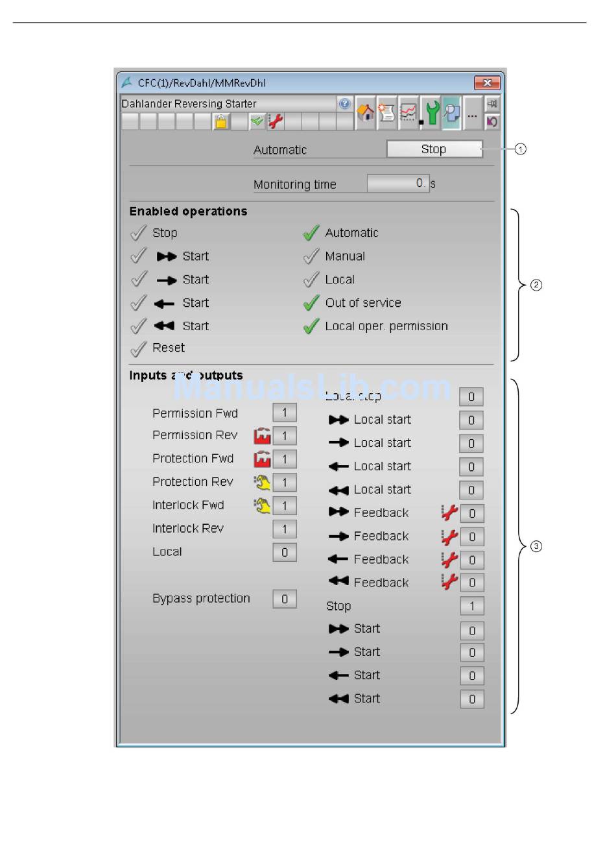Click the 'Bypass protection' label
616x844 pixels.
[201, 599]
